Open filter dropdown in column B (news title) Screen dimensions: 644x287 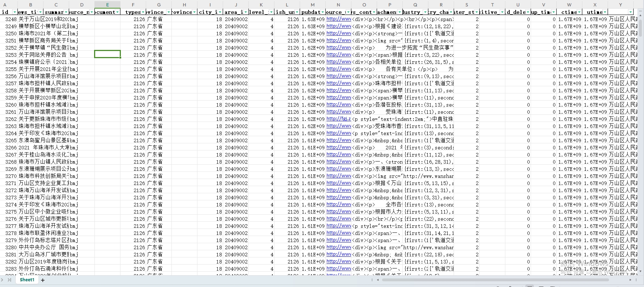pyautogui.click(x=40, y=12)
